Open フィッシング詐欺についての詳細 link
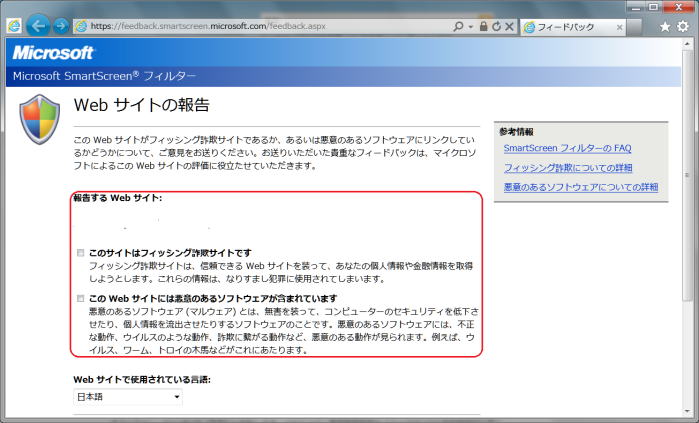This screenshot has height=423, width=699. point(568,168)
